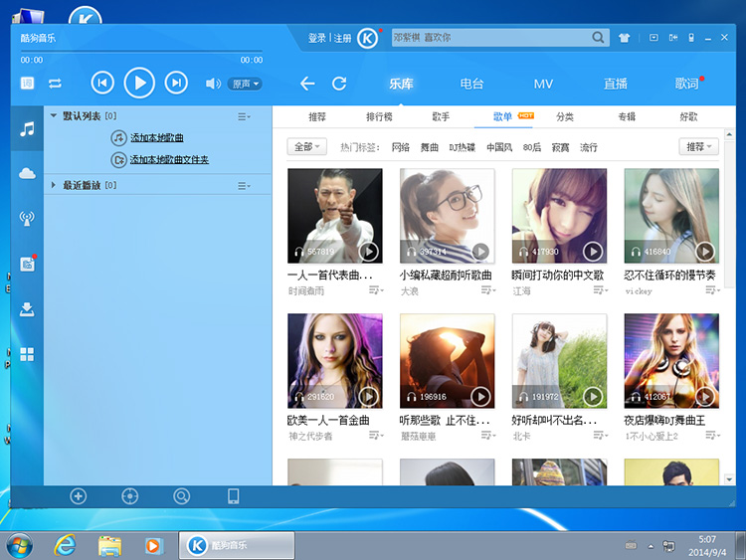
Task: Click the 登录 login link
Action: tap(317, 38)
